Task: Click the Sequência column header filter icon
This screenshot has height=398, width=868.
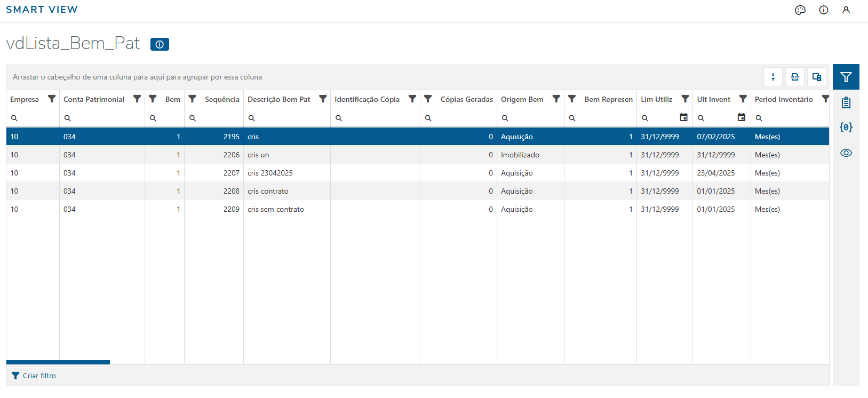Action: click(193, 99)
